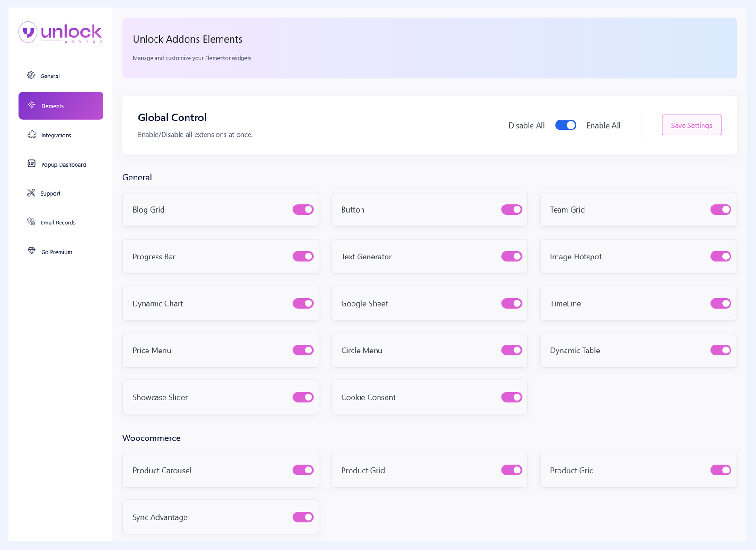Click the Support tools icon
This screenshot has width=756, height=550.
[x=31, y=193]
